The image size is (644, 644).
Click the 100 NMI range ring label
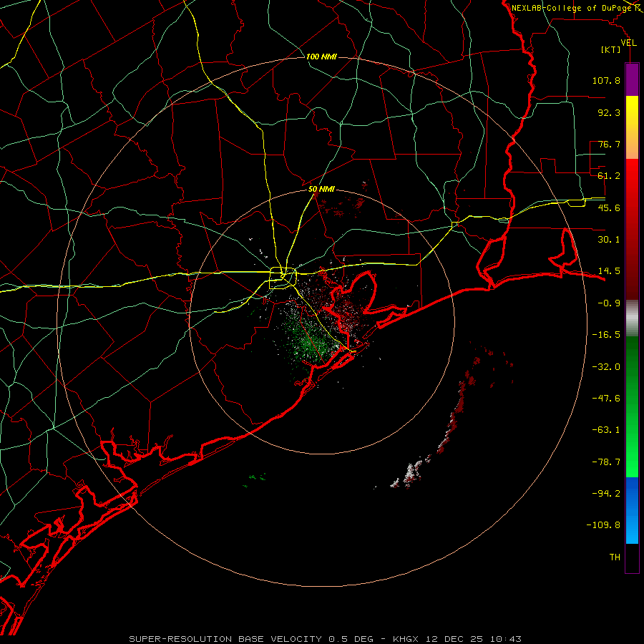(321, 57)
